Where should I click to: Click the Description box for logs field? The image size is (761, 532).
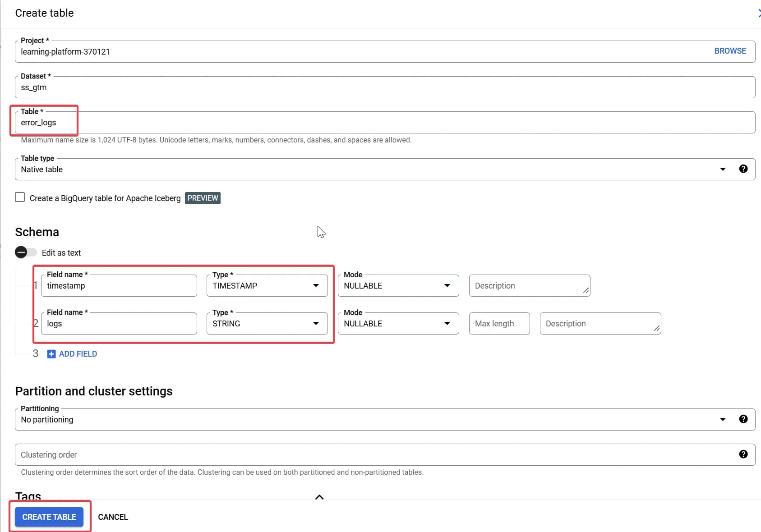(600, 323)
